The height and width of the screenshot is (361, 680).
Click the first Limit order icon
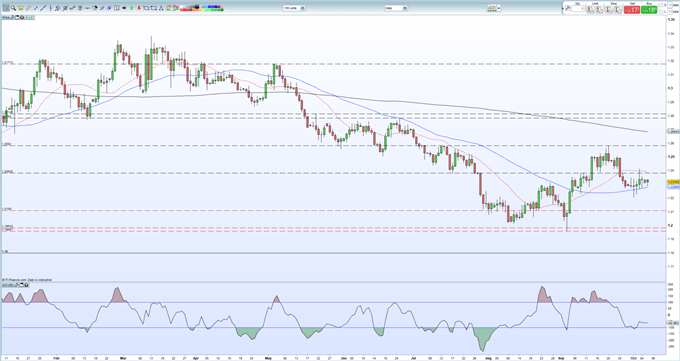(591, 10)
